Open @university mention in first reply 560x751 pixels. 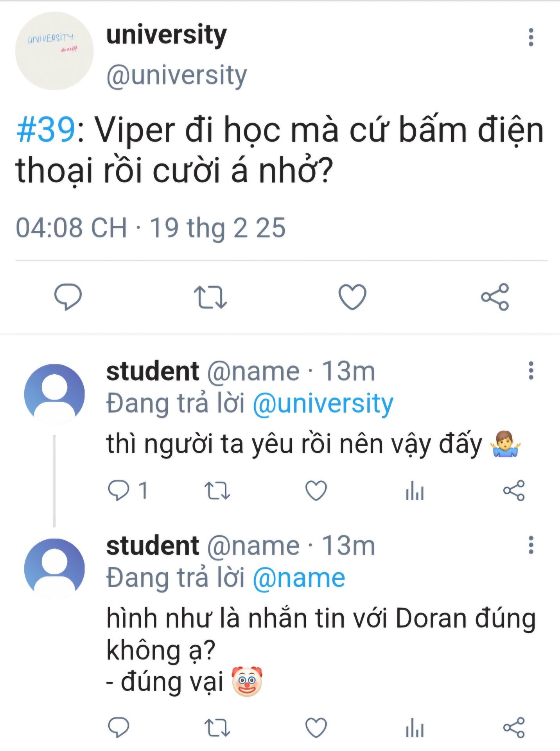pos(323,404)
